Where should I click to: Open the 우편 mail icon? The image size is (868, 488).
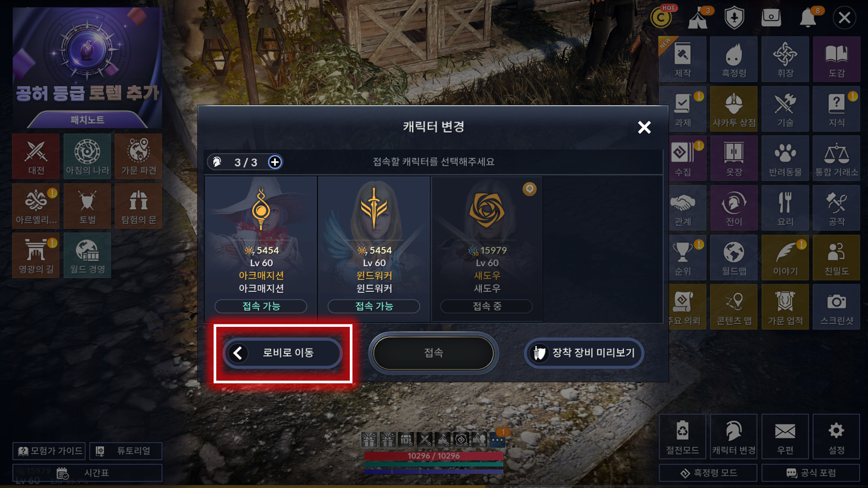pos(785,436)
